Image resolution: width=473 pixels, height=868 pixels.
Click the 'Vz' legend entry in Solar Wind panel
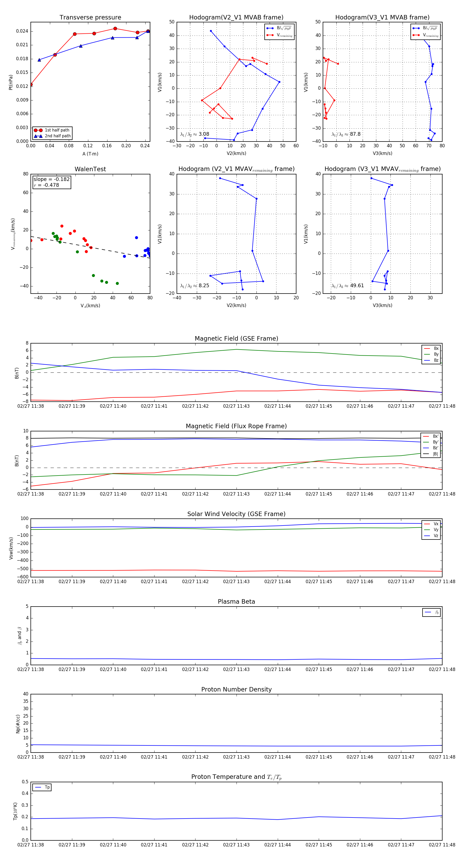pyautogui.click(x=431, y=536)
